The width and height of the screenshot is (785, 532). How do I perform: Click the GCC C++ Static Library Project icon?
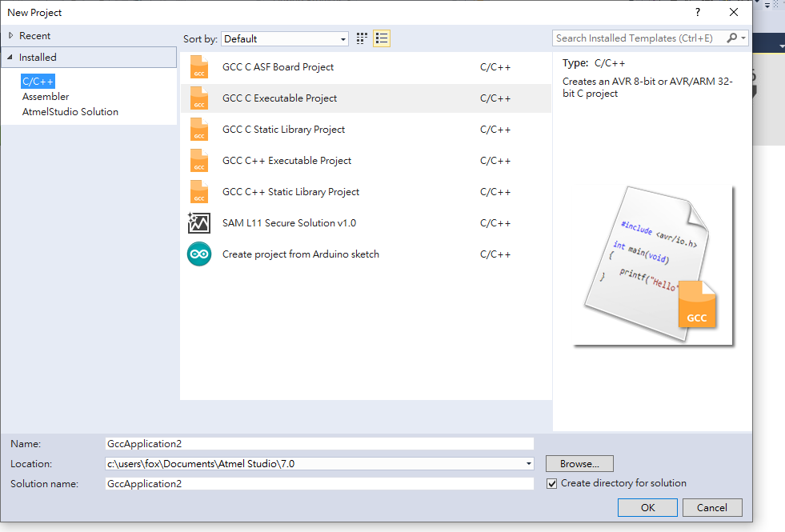pyautogui.click(x=199, y=192)
